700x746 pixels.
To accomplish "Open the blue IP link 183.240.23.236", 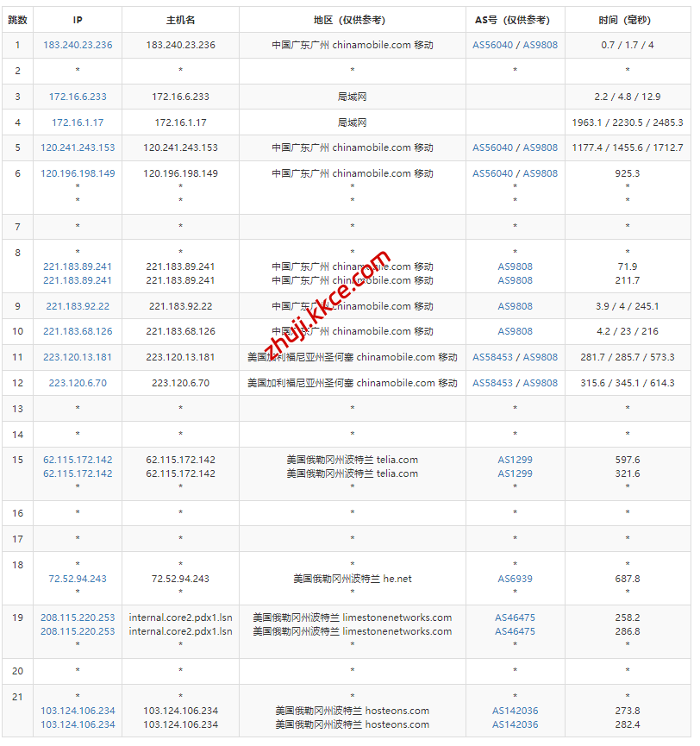I will click(x=78, y=45).
